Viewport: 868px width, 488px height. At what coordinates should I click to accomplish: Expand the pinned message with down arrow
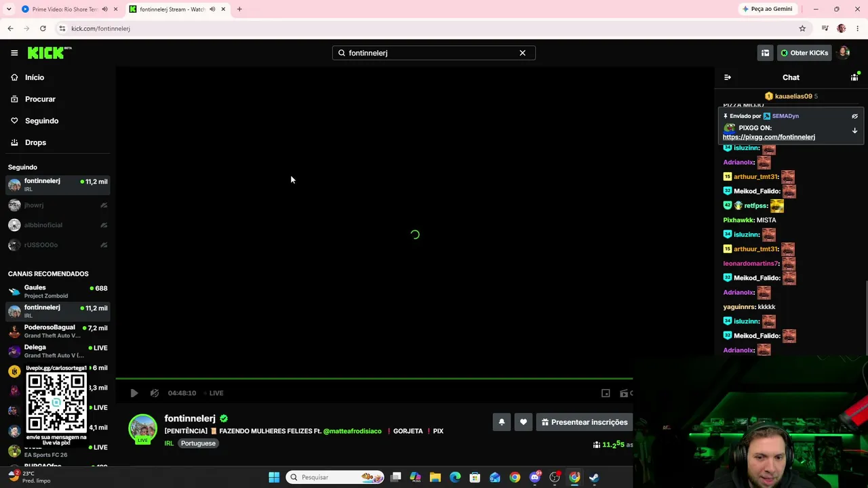click(854, 131)
